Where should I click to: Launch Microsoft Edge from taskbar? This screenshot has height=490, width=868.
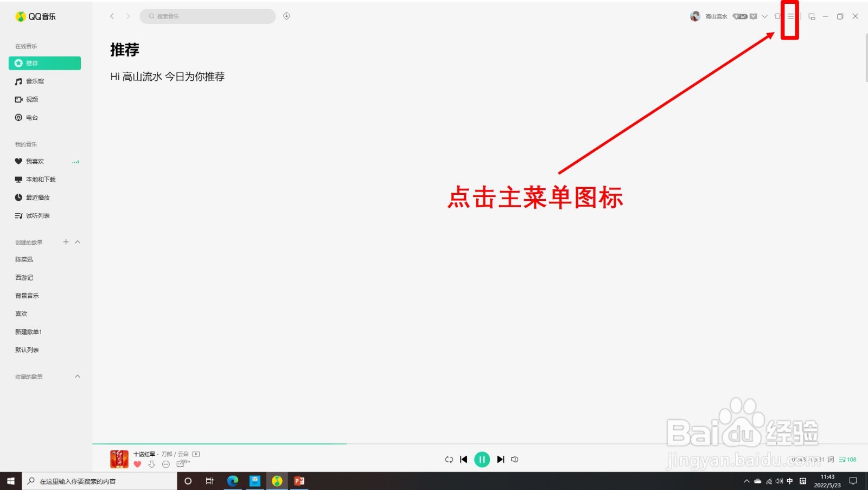click(233, 481)
